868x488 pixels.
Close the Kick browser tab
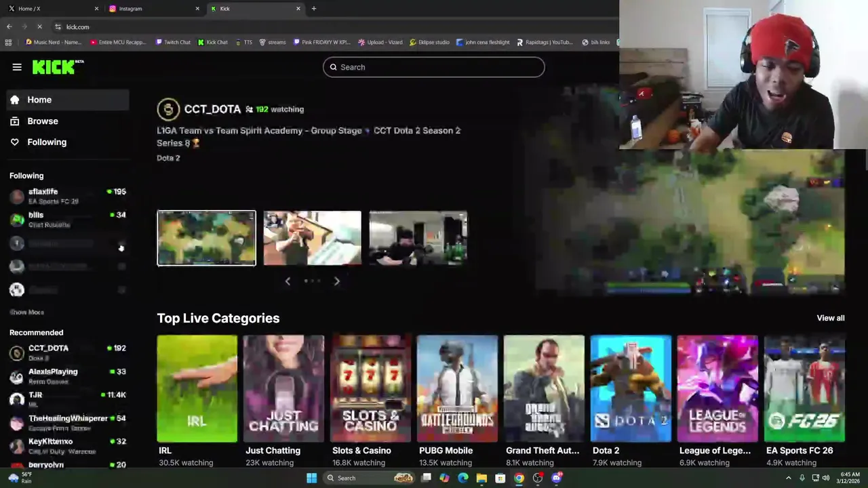(298, 9)
